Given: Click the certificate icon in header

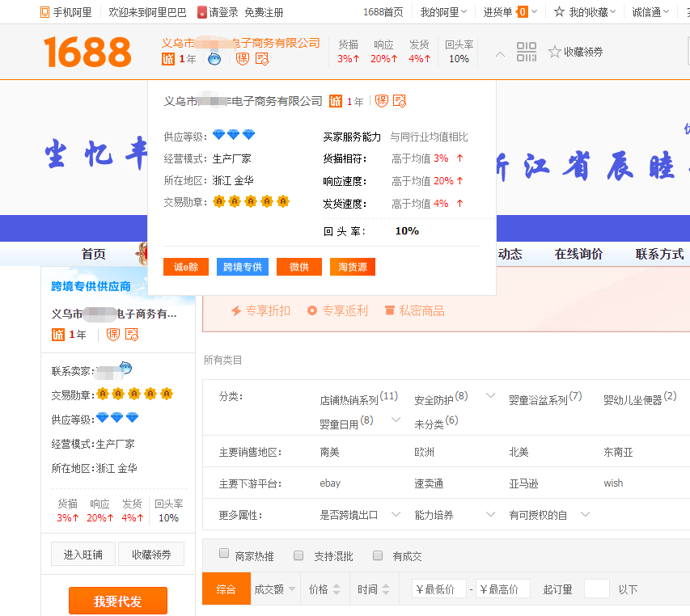Looking at the screenshot, I should click(x=262, y=58).
